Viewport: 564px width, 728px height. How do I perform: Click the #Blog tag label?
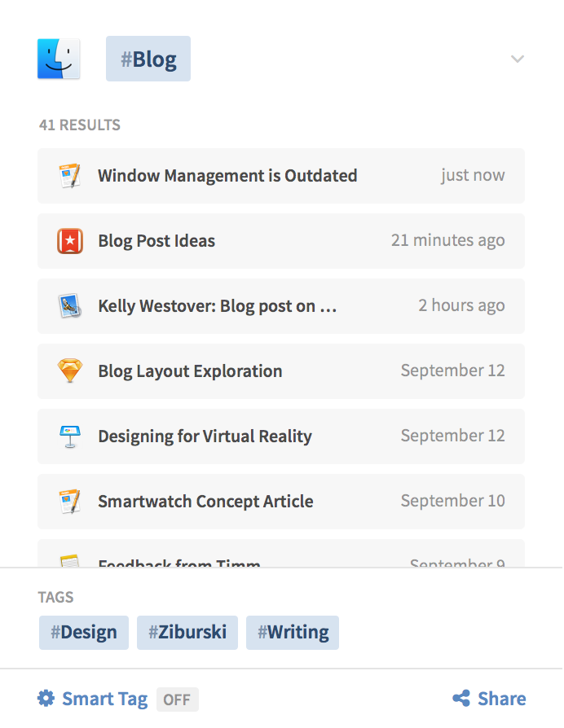[148, 58]
